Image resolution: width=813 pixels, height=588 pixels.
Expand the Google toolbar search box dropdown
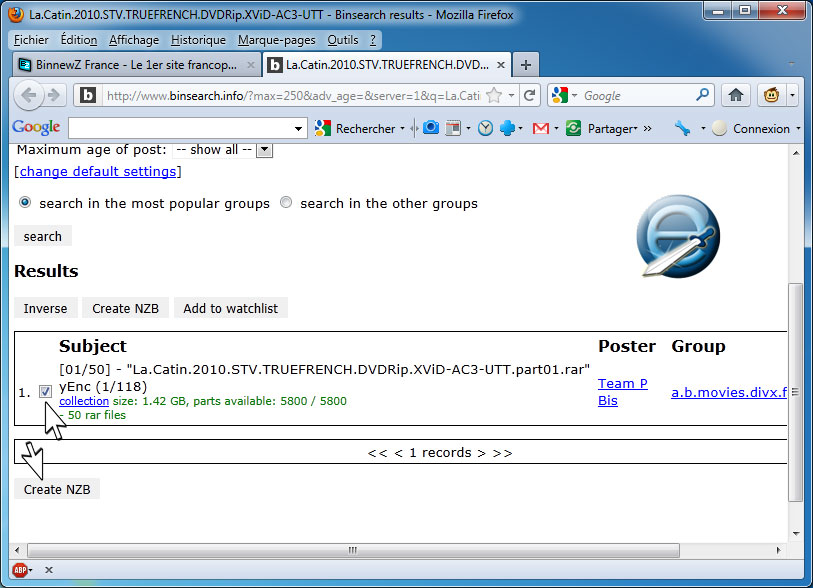(298, 128)
